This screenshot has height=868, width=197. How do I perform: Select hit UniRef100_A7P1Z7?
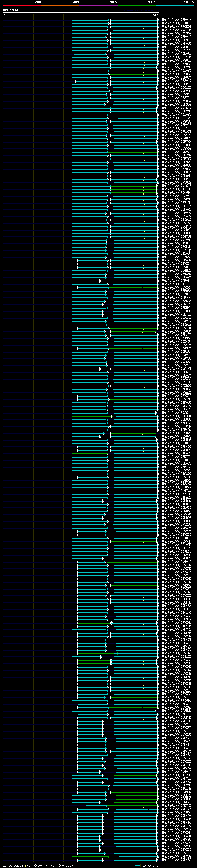[x=177, y=304]
